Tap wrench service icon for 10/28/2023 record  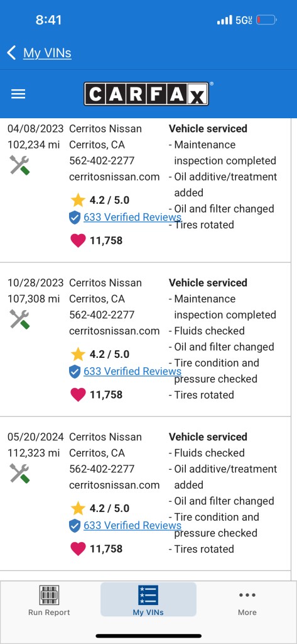[19, 319]
